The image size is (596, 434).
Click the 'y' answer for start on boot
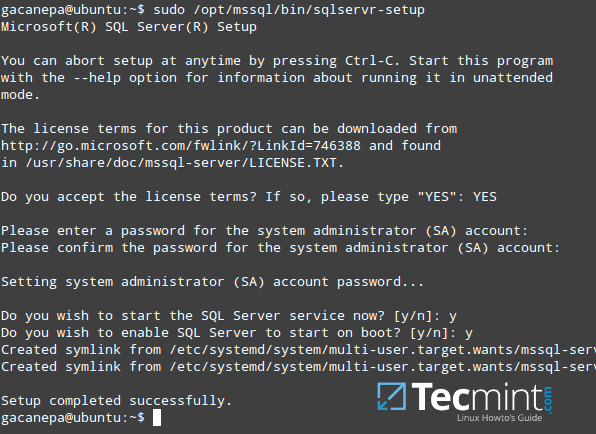point(469,333)
